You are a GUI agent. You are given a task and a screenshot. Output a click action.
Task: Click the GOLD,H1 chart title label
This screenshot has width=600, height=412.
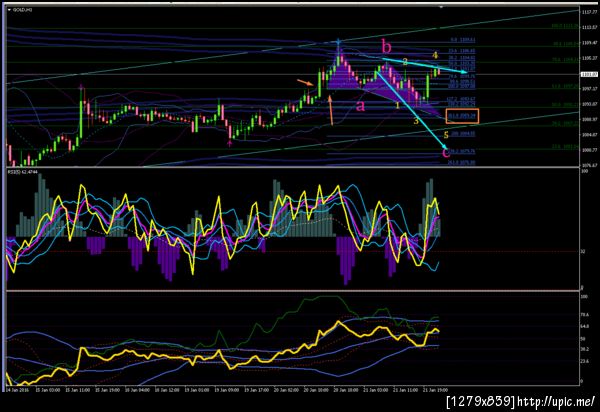tap(23, 10)
